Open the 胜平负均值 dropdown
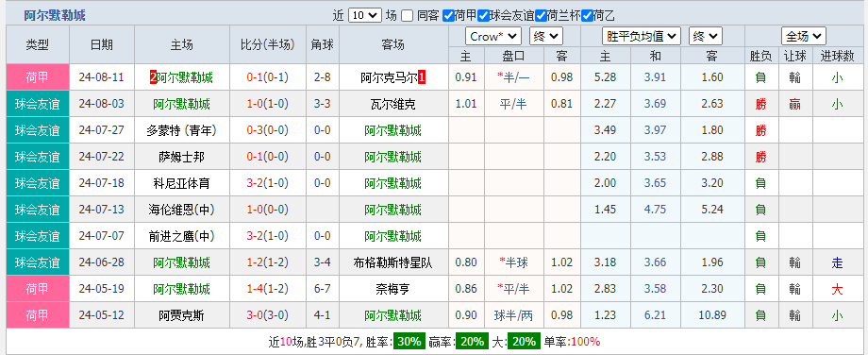Screen dimensions: 868x355 [641, 37]
